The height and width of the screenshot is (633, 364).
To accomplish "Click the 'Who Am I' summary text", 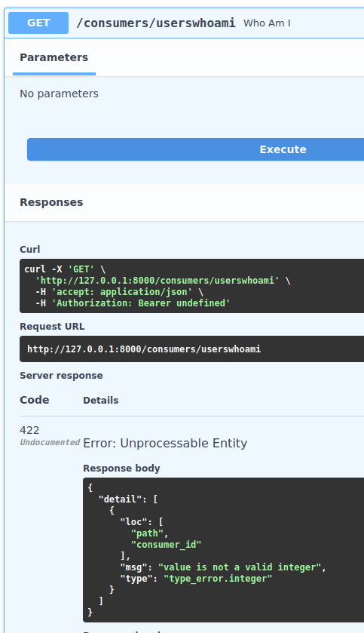I will click(x=267, y=23).
